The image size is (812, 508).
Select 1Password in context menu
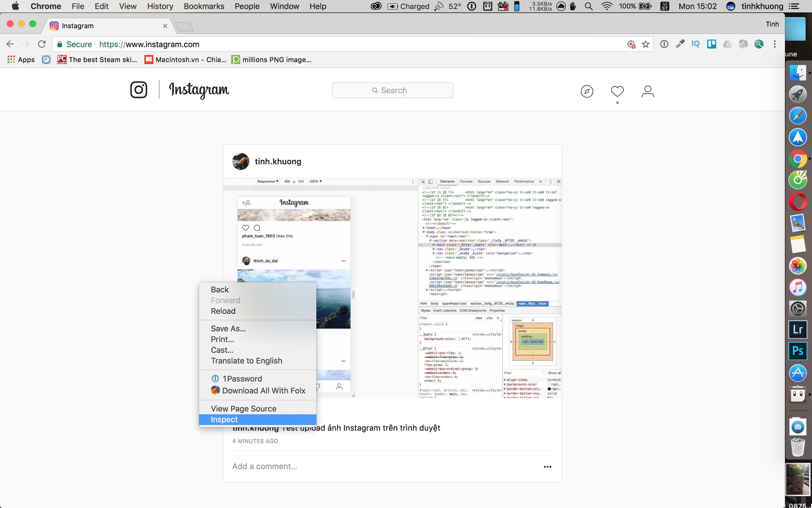pyautogui.click(x=258, y=379)
